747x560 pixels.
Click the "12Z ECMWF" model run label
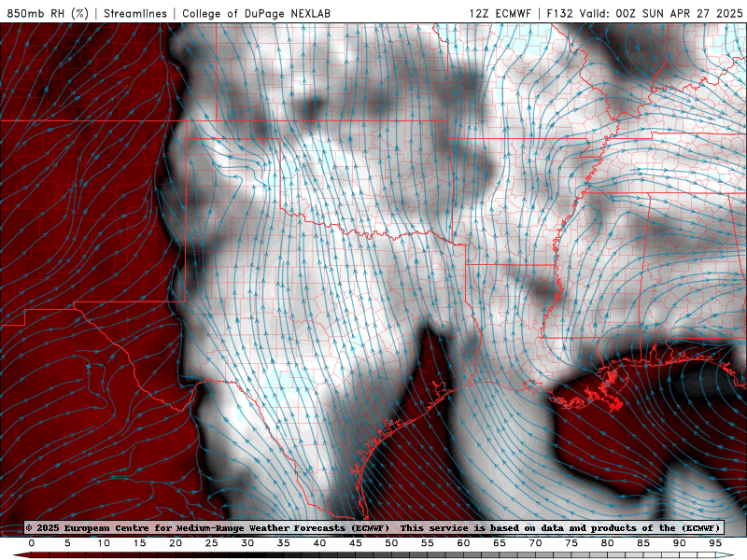[x=500, y=13]
